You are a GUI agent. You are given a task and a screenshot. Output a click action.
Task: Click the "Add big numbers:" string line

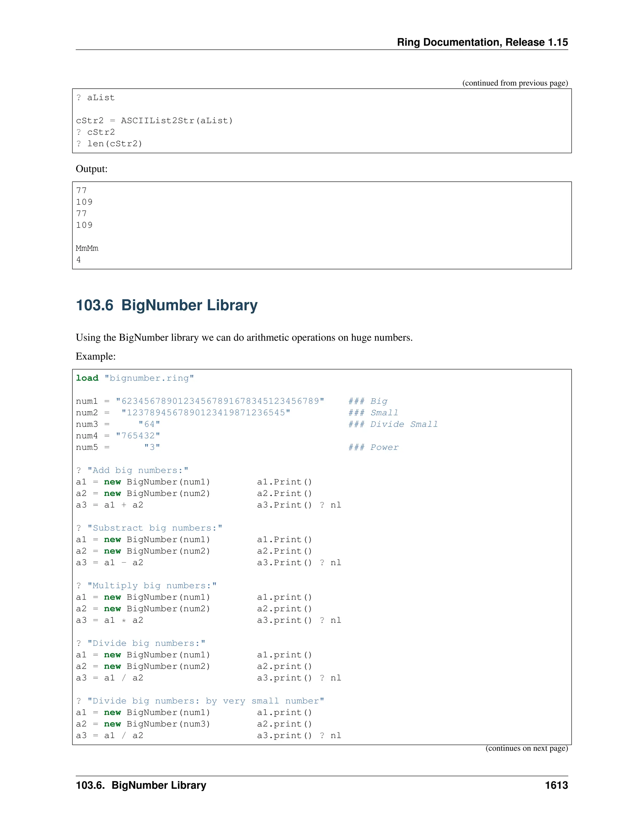tap(132, 470)
